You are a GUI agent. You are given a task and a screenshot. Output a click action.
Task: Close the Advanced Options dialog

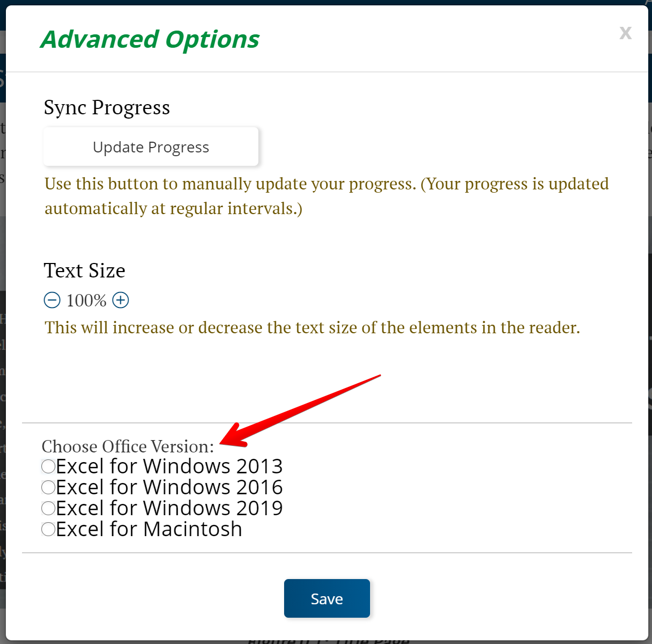[625, 33]
